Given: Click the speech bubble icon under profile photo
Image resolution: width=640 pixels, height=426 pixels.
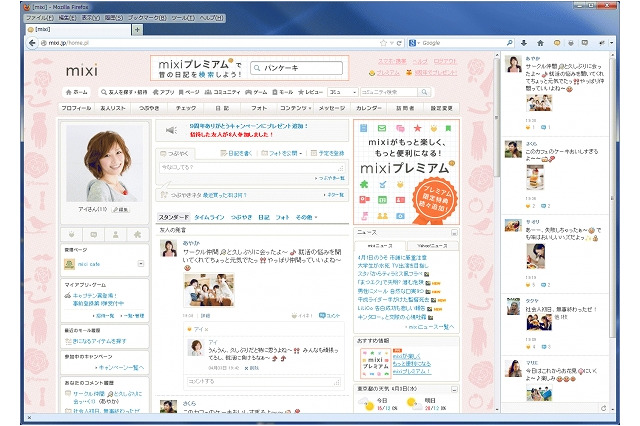Looking at the screenshot, I should point(94,234).
